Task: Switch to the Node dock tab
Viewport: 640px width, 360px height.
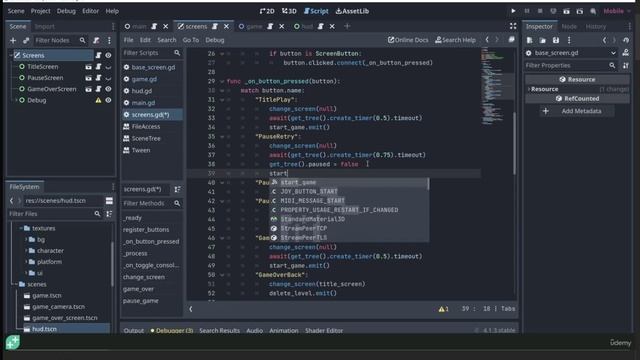Action: tap(569, 26)
